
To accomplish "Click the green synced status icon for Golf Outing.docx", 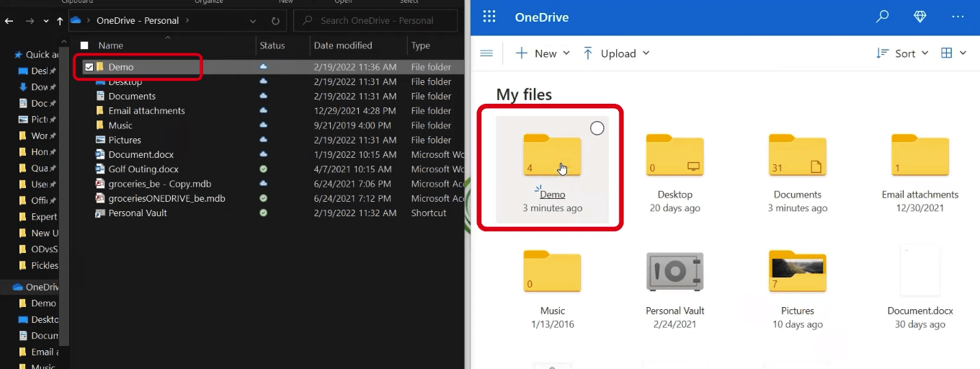I will coord(264,169).
